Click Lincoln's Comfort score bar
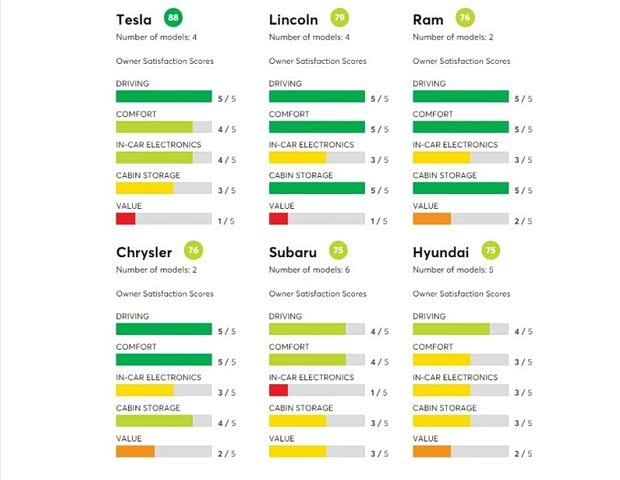The height and width of the screenshot is (480, 620). pyautogui.click(x=317, y=128)
